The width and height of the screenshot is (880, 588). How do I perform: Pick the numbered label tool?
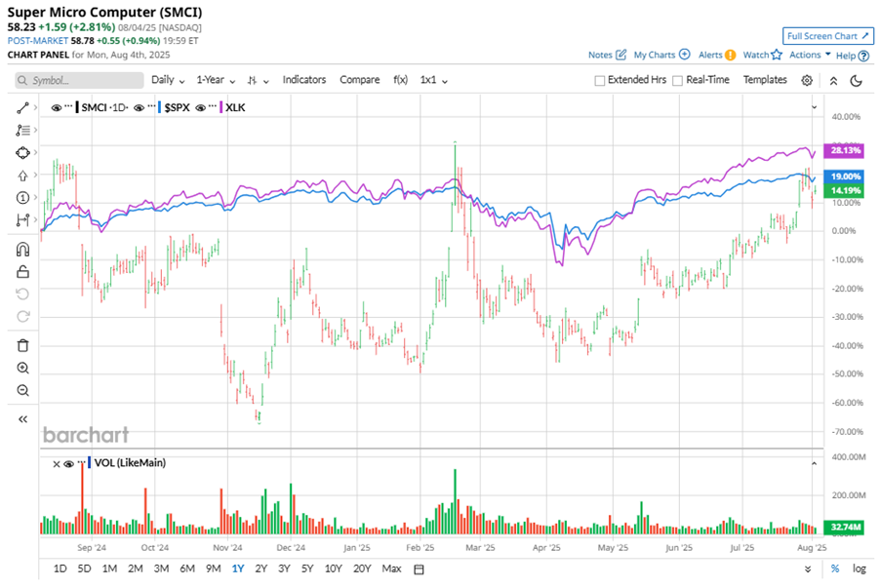(x=22, y=198)
